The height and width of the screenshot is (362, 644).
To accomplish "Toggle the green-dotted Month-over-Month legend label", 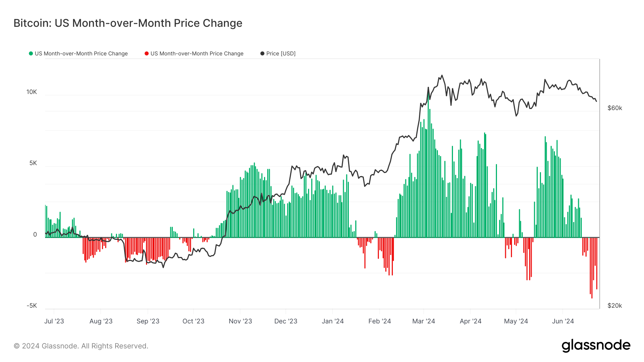I will coord(81,54).
